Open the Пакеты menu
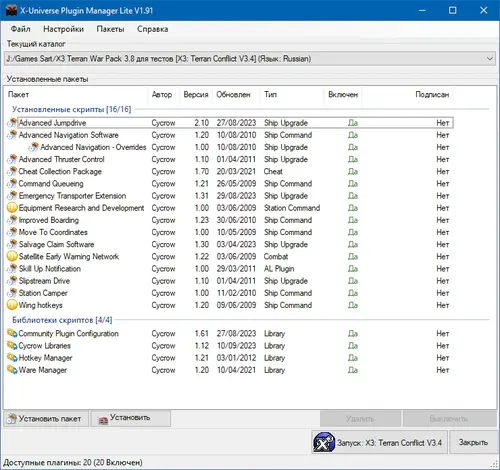This screenshot has width=500, height=470. pyautogui.click(x=110, y=29)
